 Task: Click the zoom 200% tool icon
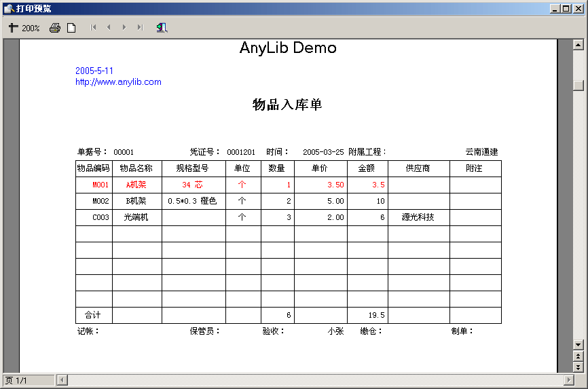pyautogui.click(x=24, y=28)
